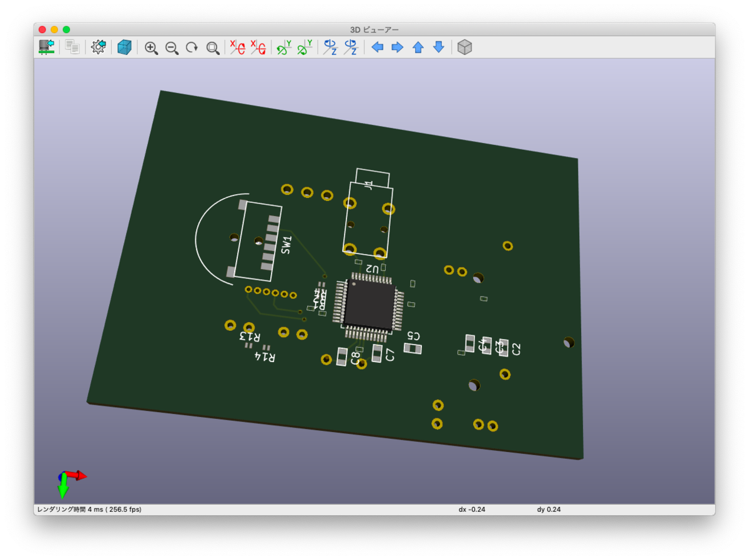
Task: Move the board right with the blue arrow
Action: click(x=398, y=47)
